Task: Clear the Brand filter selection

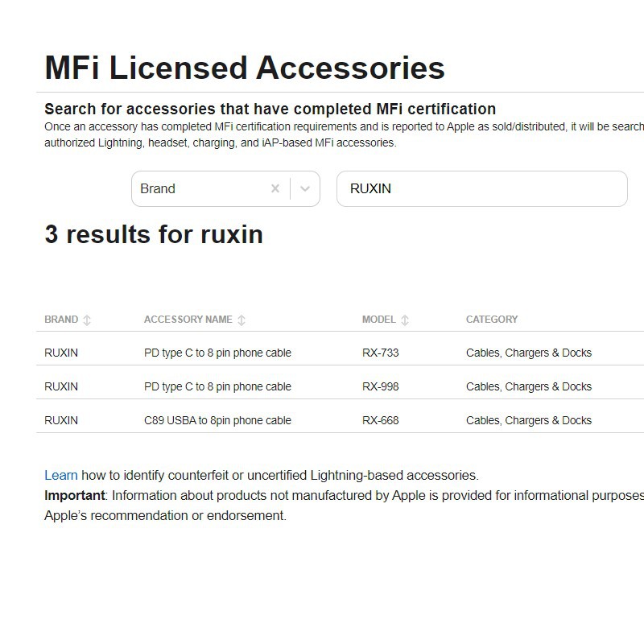Action: pyautogui.click(x=275, y=188)
